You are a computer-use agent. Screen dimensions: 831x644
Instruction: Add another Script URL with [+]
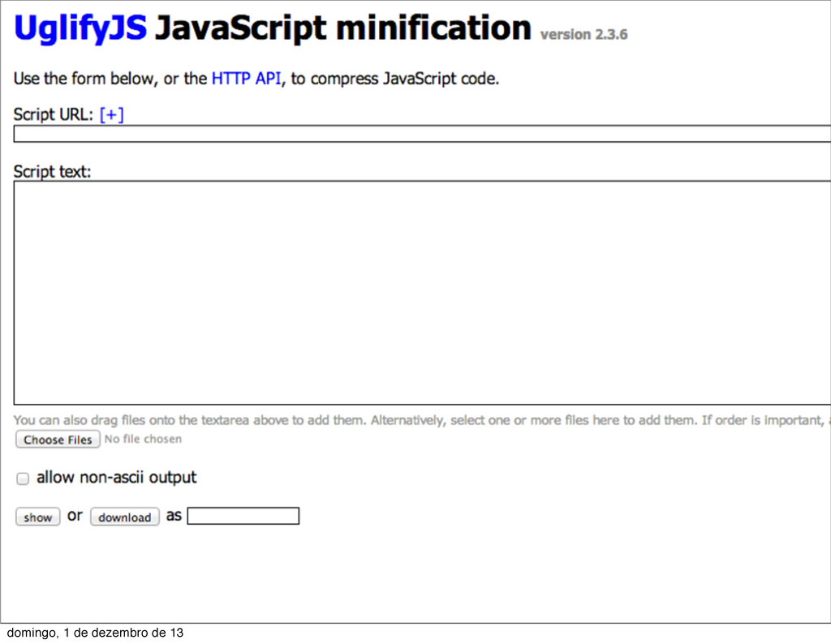112,114
